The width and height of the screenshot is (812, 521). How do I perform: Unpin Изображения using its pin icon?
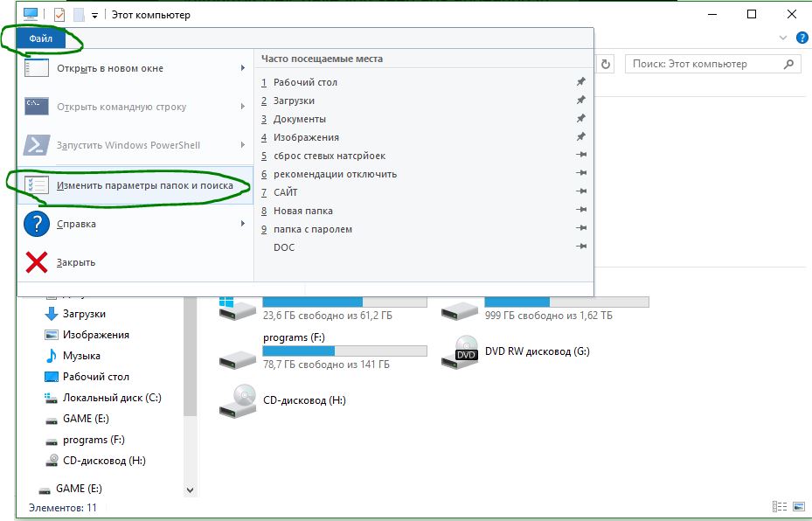pos(581,136)
